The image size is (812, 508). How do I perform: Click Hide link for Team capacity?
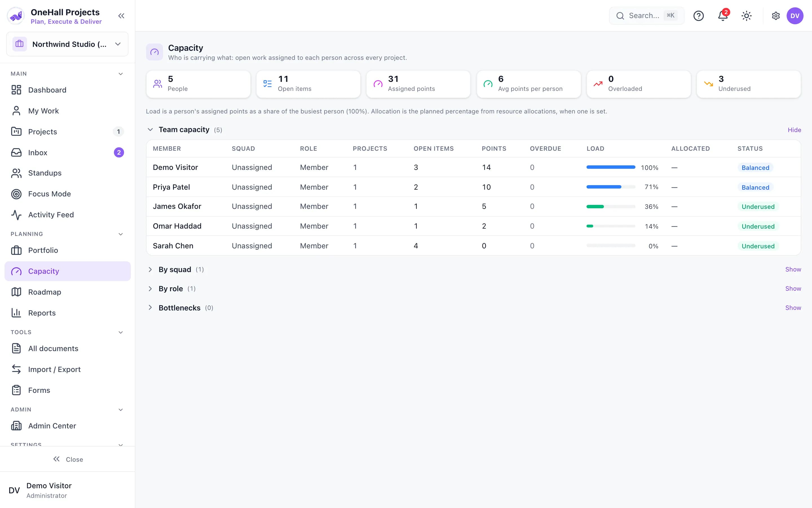794,130
